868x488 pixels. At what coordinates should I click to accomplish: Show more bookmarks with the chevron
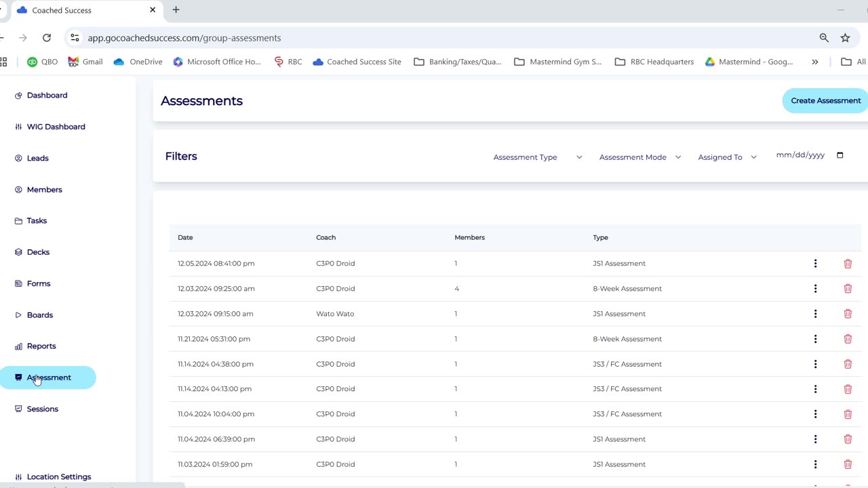pos(814,62)
